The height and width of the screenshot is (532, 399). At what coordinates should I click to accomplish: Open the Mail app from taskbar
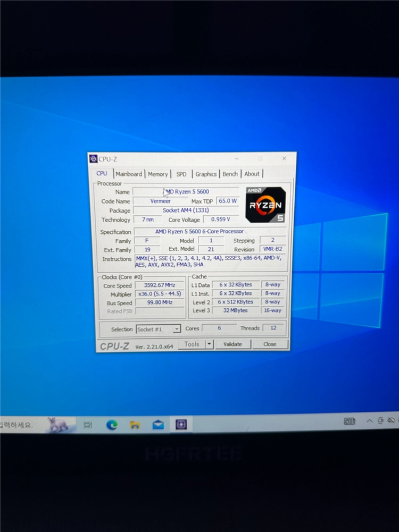click(x=158, y=425)
